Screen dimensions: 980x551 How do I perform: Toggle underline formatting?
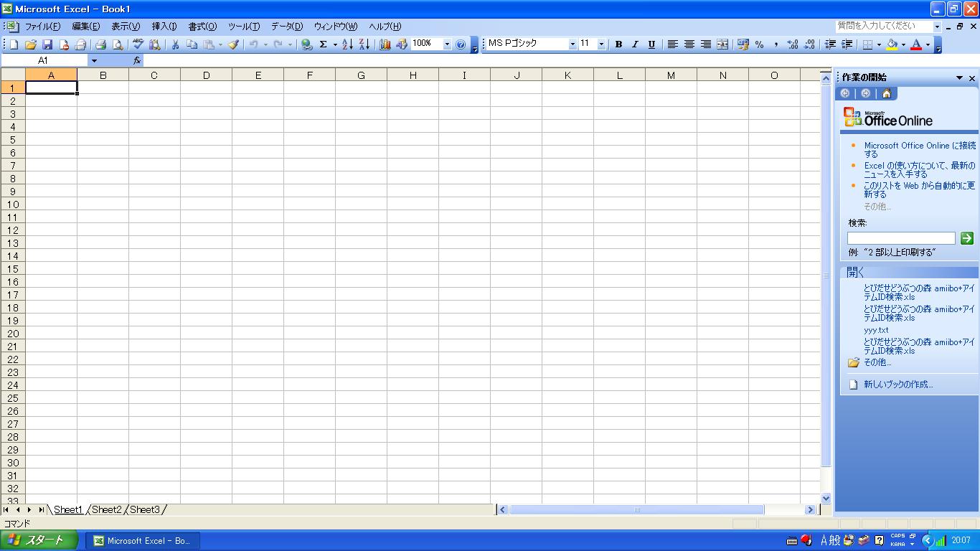pos(651,44)
